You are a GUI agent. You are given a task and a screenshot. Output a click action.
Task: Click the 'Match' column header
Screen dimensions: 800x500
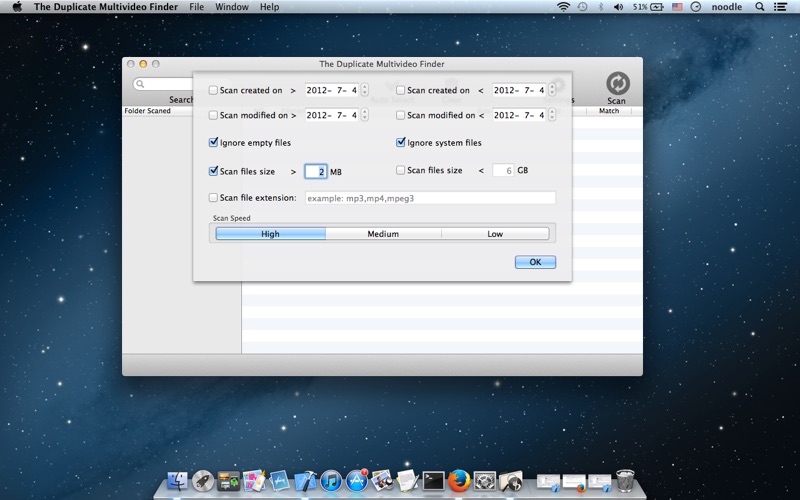pyautogui.click(x=609, y=111)
